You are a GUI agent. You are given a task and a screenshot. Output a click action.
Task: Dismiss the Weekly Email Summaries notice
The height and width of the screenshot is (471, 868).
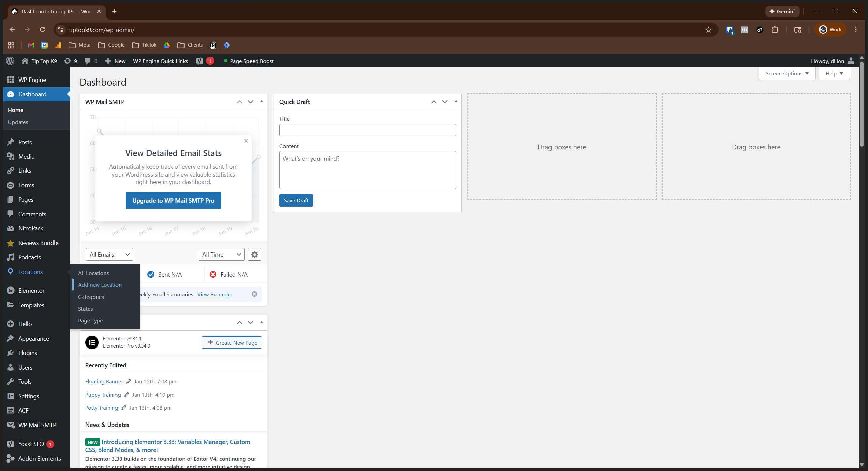tap(255, 294)
